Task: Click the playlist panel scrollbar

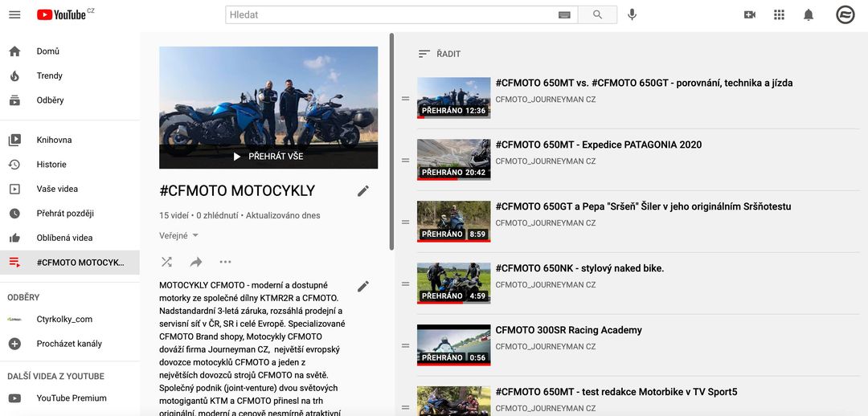Action: pyautogui.click(x=392, y=141)
